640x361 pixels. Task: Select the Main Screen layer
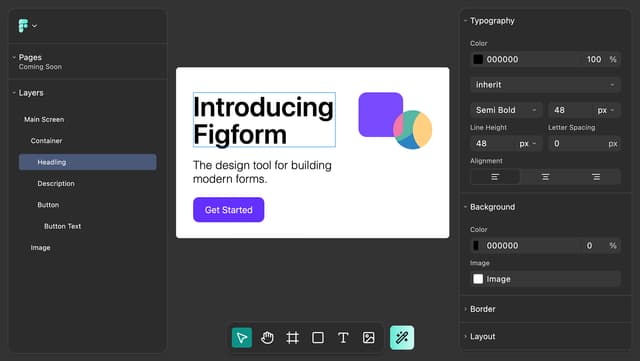coord(44,119)
